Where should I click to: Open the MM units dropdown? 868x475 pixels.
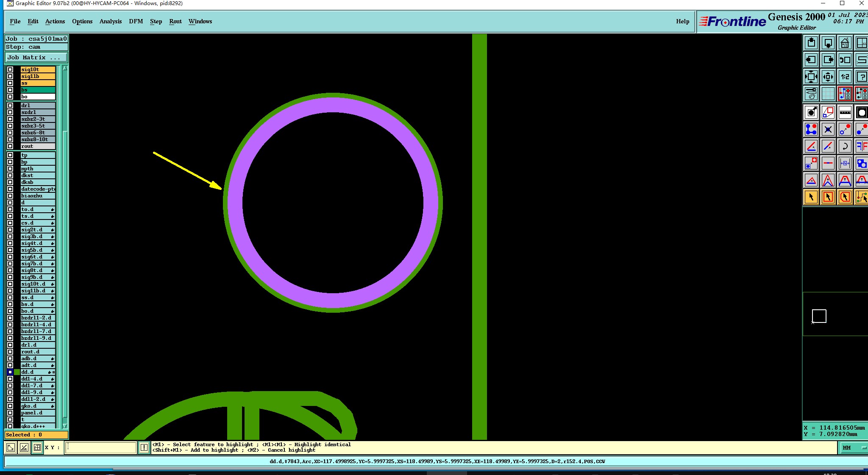852,447
